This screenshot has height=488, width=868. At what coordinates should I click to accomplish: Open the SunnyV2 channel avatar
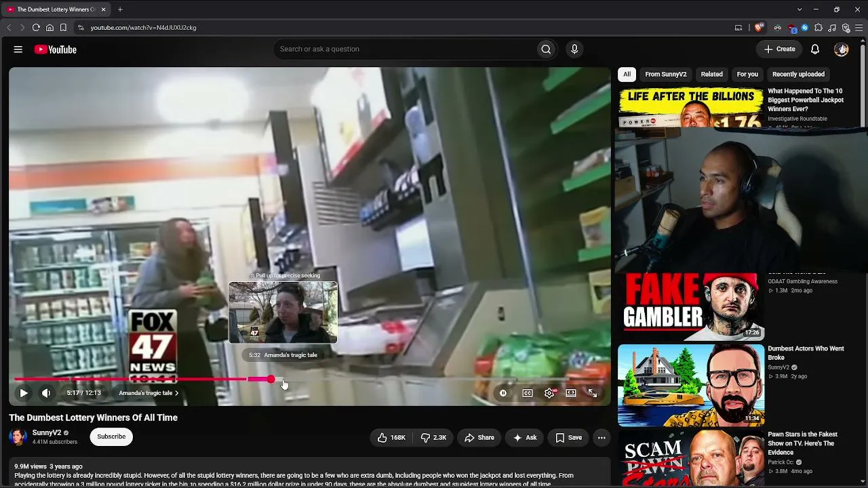point(18,437)
